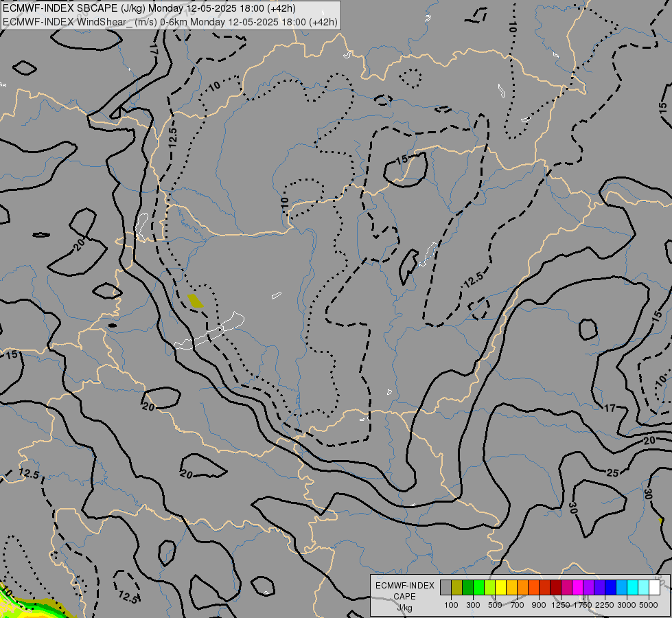
Task: Click the '5000' legend value
Action: tap(649, 605)
